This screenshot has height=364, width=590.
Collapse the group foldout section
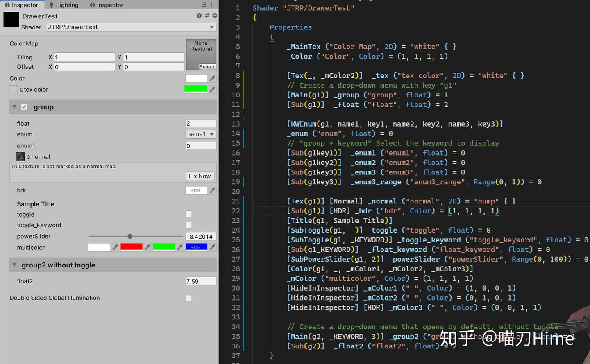click(x=14, y=106)
